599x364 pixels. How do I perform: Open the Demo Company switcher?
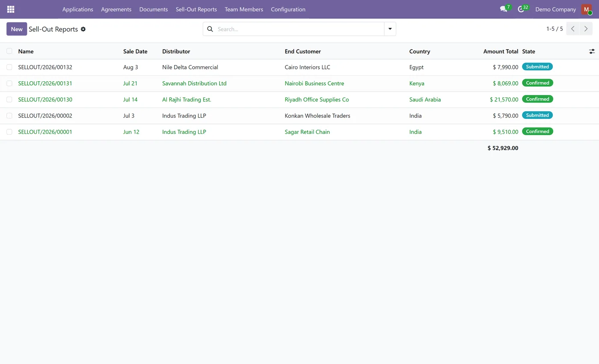[x=555, y=9]
